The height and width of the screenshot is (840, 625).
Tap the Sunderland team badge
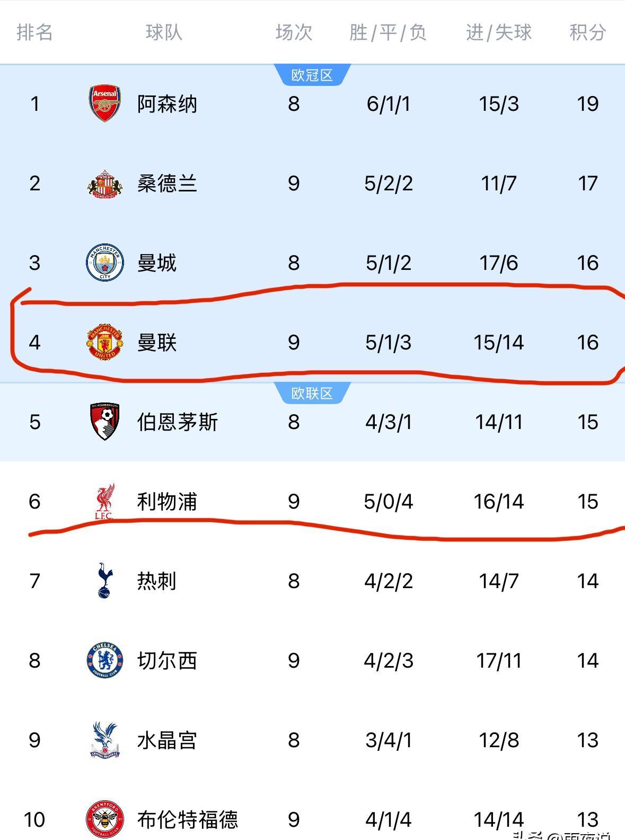click(x=105, y=183)
